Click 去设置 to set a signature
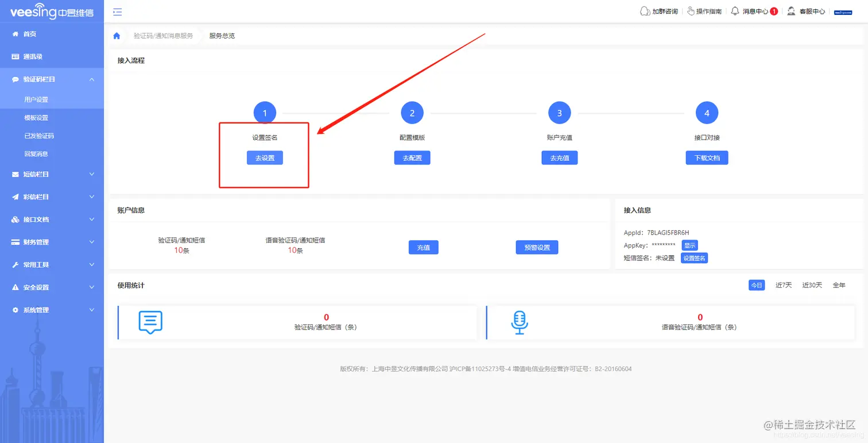This screenshot has height=443, width=868. pyautogui.click(x=265, y=157)
